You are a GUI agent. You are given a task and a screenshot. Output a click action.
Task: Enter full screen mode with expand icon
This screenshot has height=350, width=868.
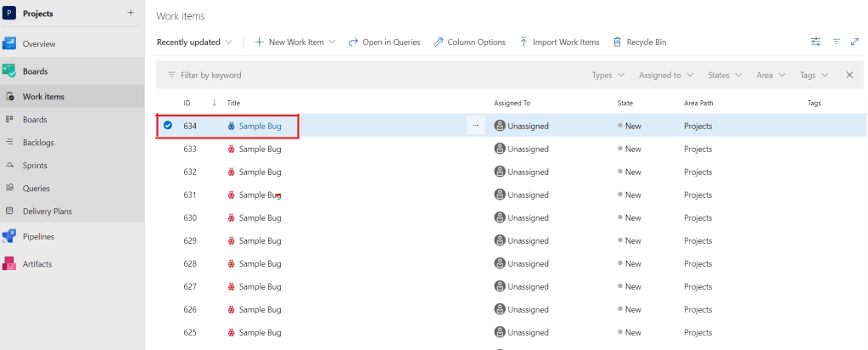pyautogui.click(x=854, y=42)
